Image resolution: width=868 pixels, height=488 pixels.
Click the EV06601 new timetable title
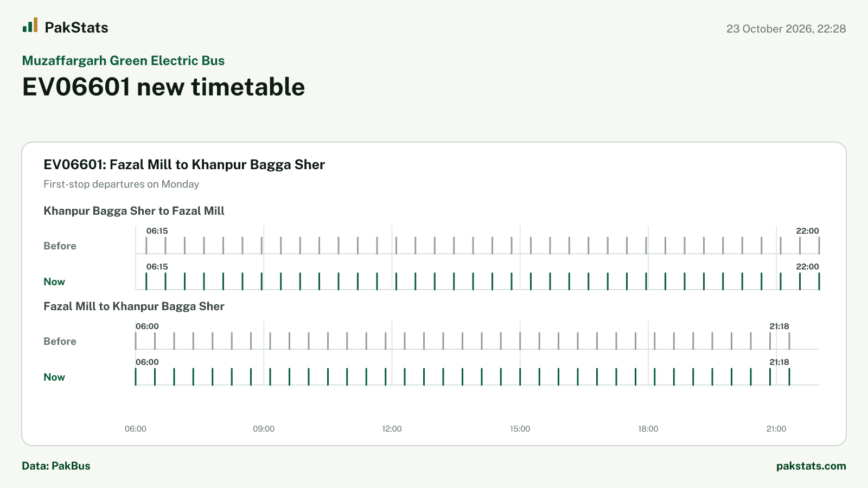[x=163, y=87]
